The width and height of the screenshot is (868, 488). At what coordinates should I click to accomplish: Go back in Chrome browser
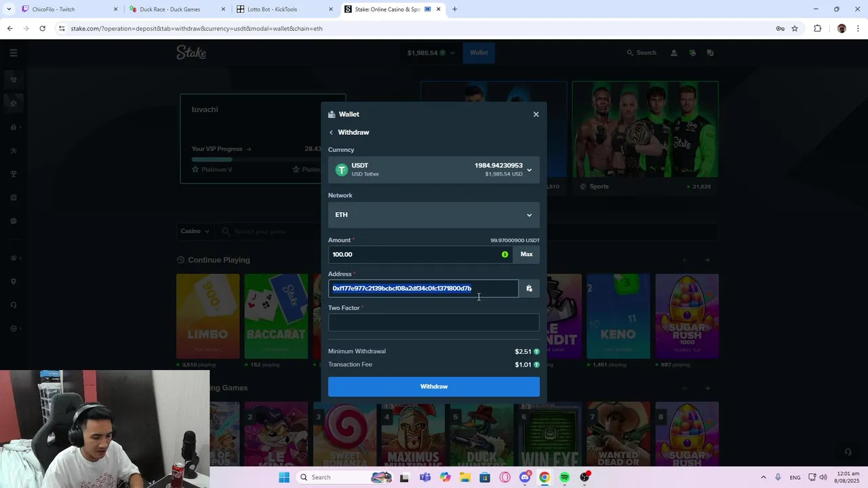tap(9, 28)
